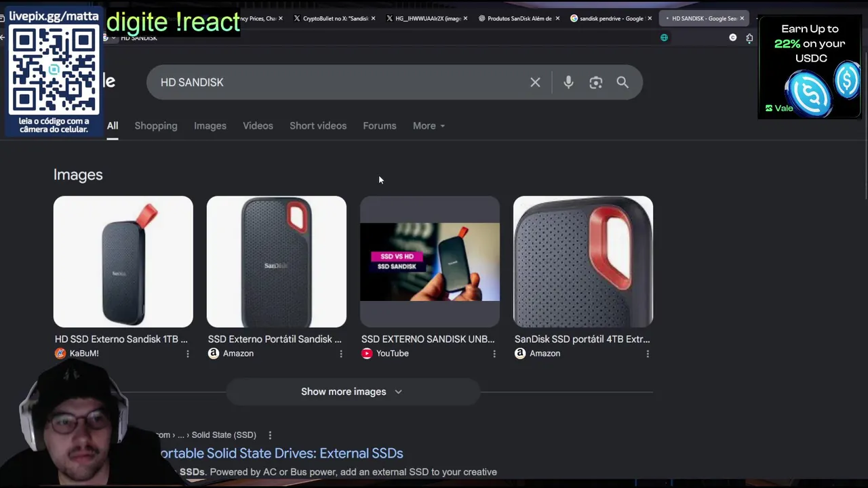Select the Short videos search filter
The width and height of the screenshot is (868, 488).
click(318, 125)
